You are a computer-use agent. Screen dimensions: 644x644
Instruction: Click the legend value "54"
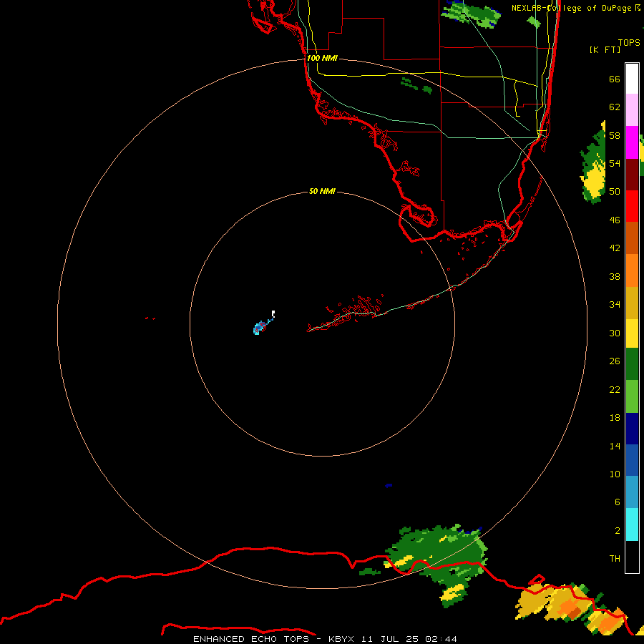point(615,163)
